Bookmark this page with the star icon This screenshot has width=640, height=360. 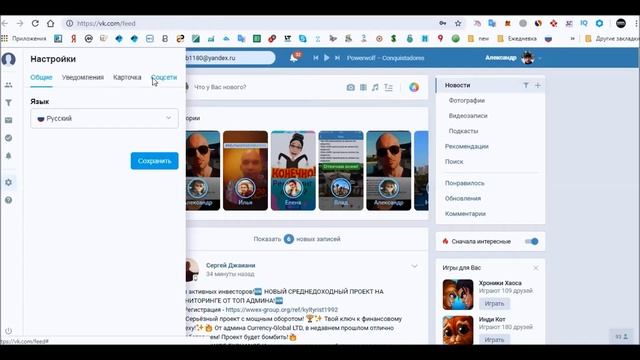(x=458, y=23)
